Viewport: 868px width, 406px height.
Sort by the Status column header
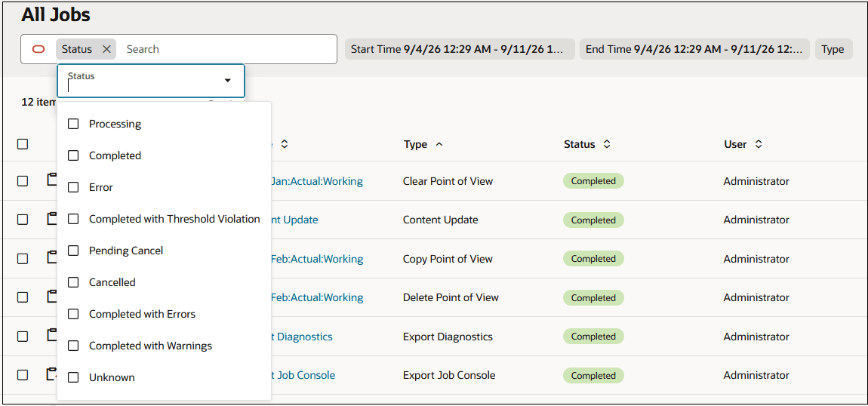(x=586, y=144)
